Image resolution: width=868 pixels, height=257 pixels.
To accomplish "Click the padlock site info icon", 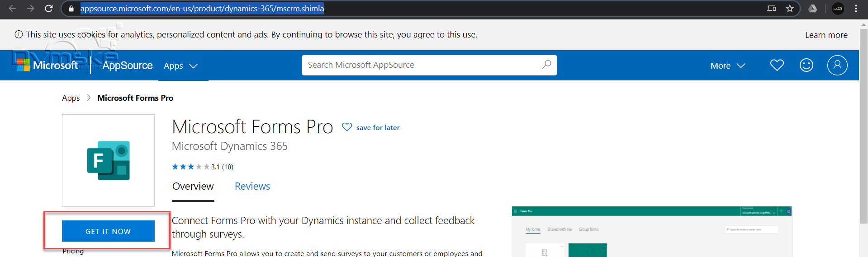I will tap(71, 9).
